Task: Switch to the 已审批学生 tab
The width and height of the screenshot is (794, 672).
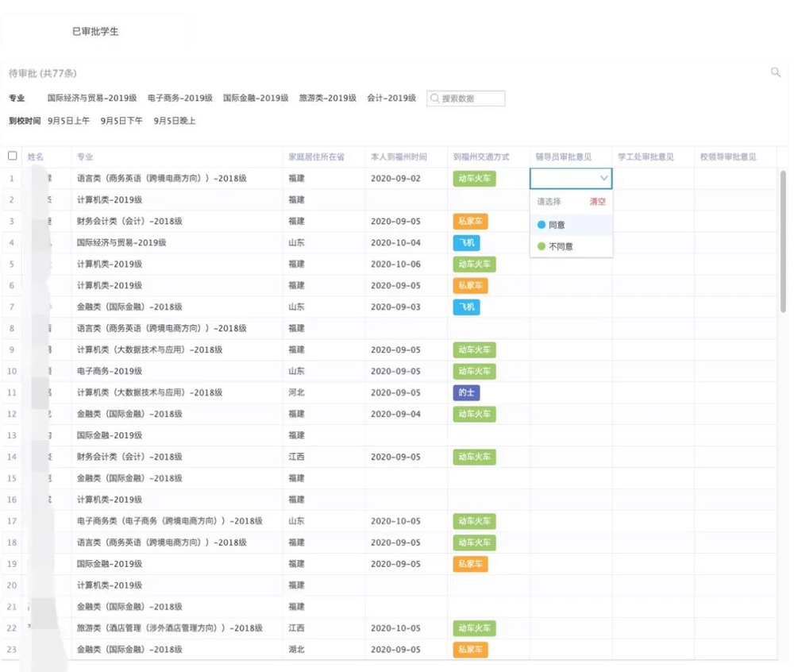Action: pos(95,32)
